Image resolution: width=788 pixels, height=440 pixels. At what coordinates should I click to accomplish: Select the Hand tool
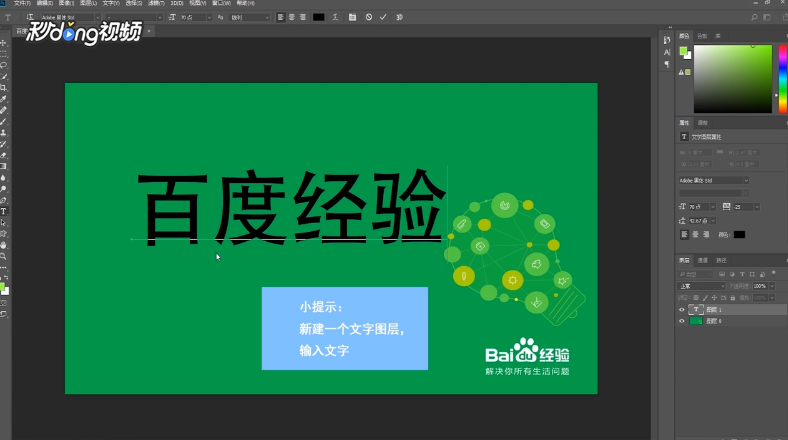coord(4,245)
